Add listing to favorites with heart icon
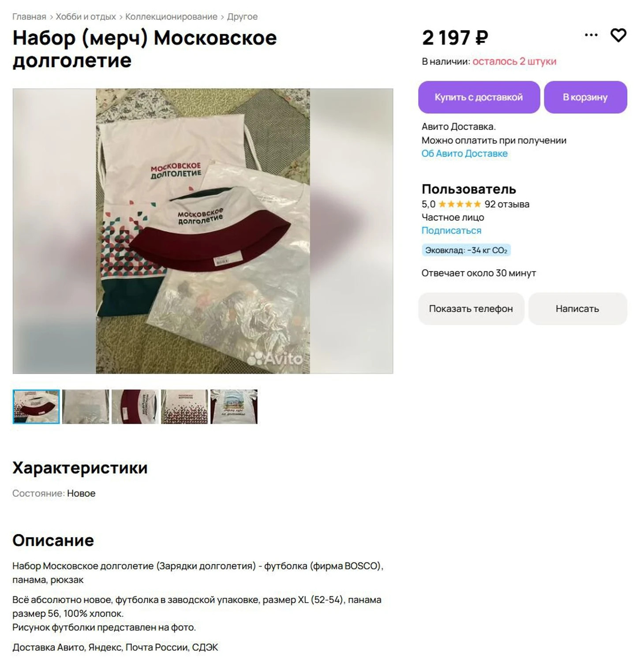Image resolution: width=644 pixels, height=667 pixels. [x=618, y=35]
